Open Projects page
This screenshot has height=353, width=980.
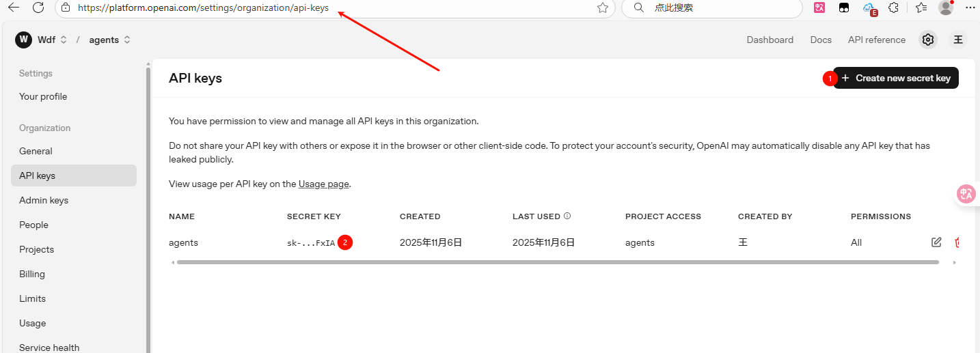click(x=36, y=249)
